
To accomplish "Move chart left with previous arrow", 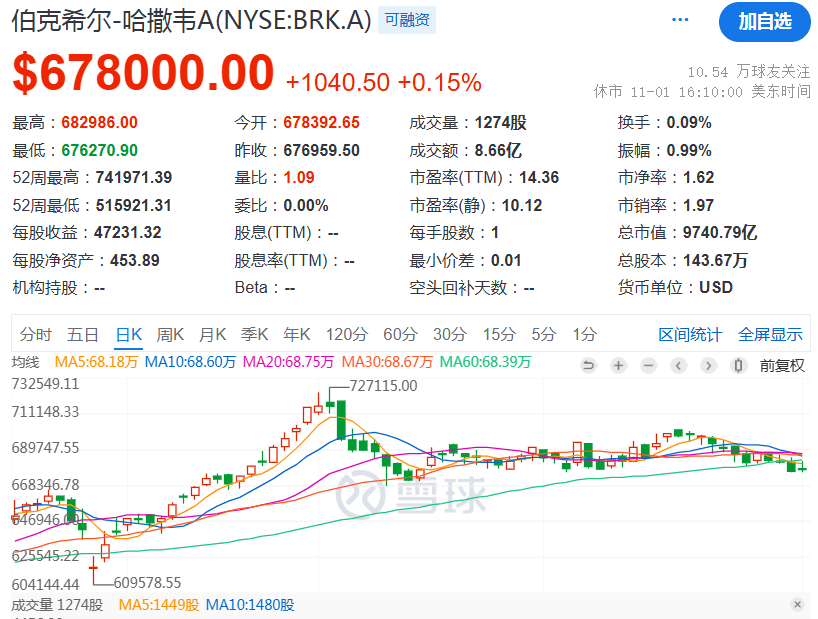I will pos(678,366).
